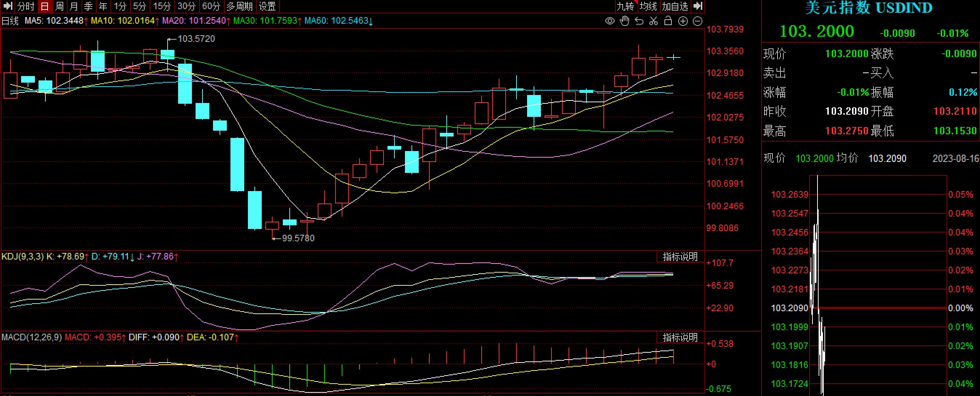Select the hand pan tool

coord(624,21)
